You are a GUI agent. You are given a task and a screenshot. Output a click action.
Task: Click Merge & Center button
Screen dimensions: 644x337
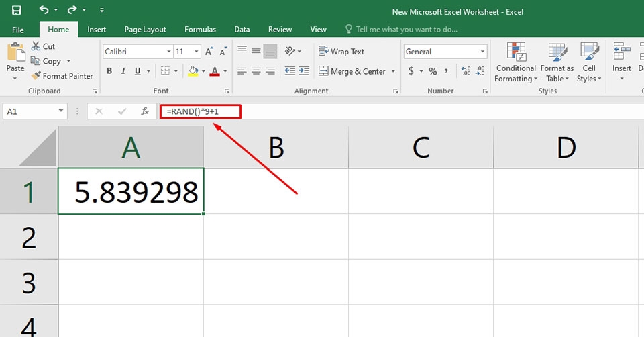[x=352, y=71]
